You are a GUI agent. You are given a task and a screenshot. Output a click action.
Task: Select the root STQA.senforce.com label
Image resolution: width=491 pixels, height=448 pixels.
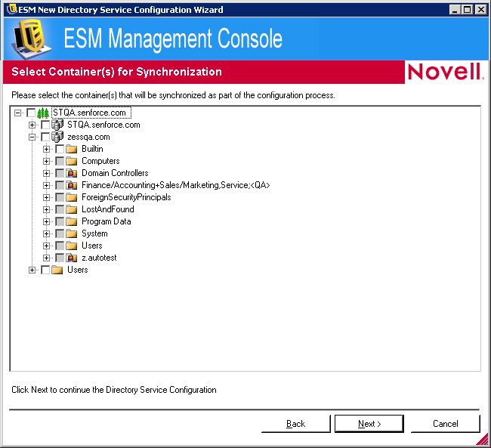(91, 113)
